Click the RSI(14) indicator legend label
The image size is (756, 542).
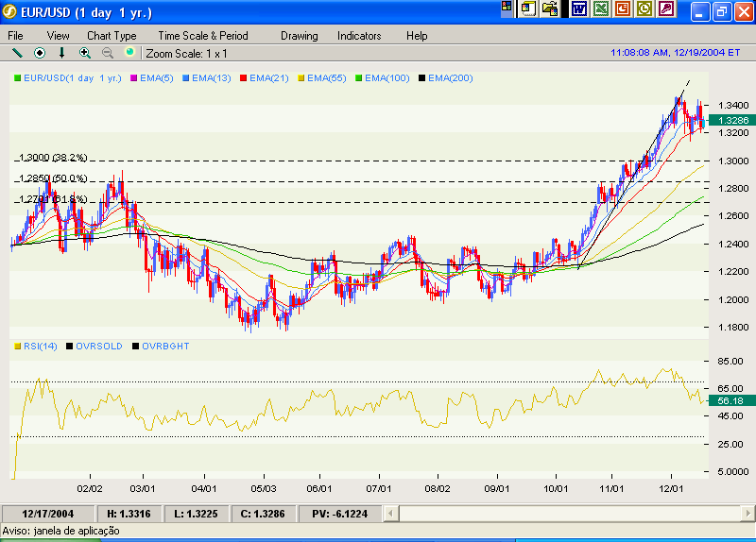[x=40, y=347]
